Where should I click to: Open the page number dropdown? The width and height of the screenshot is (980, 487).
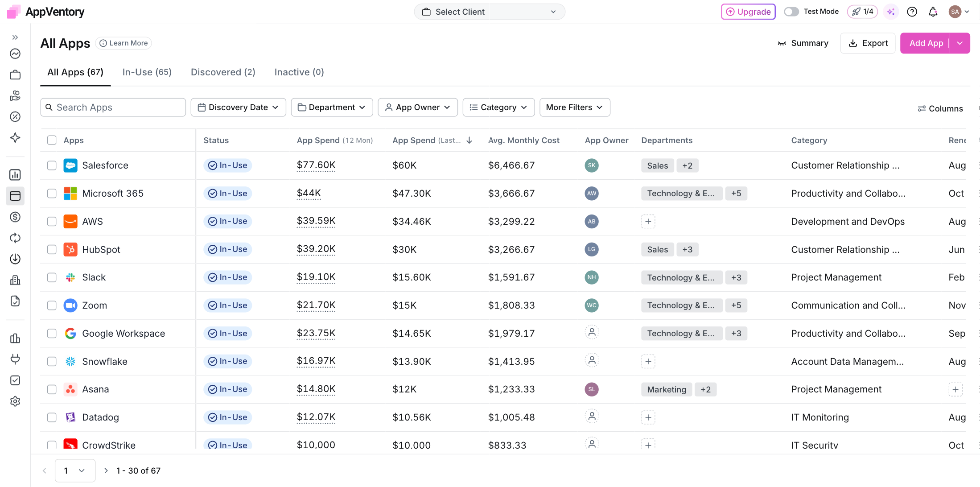click(75, 471)
